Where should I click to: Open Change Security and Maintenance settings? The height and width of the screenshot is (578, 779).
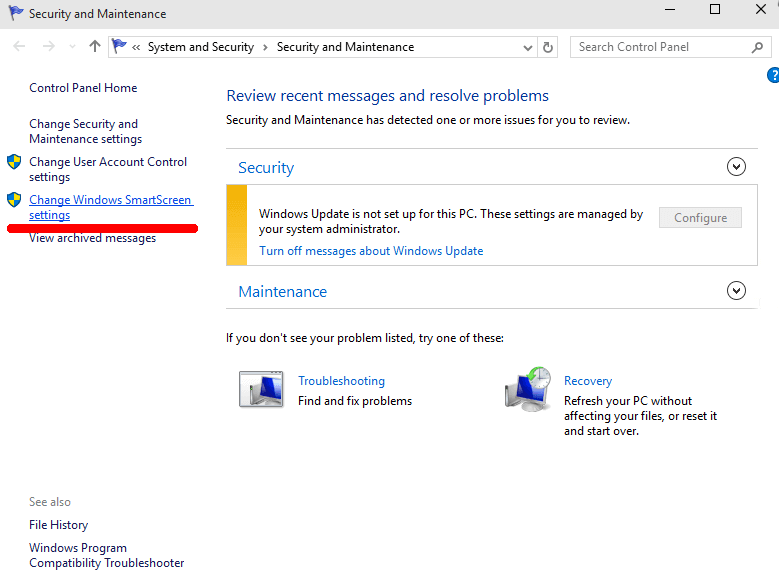click(85, 131)
